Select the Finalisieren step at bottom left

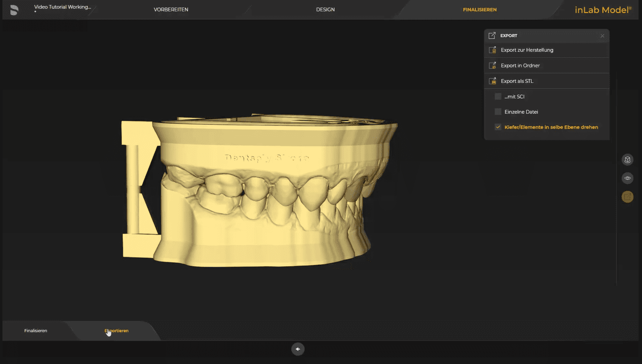tap(36, 330)
